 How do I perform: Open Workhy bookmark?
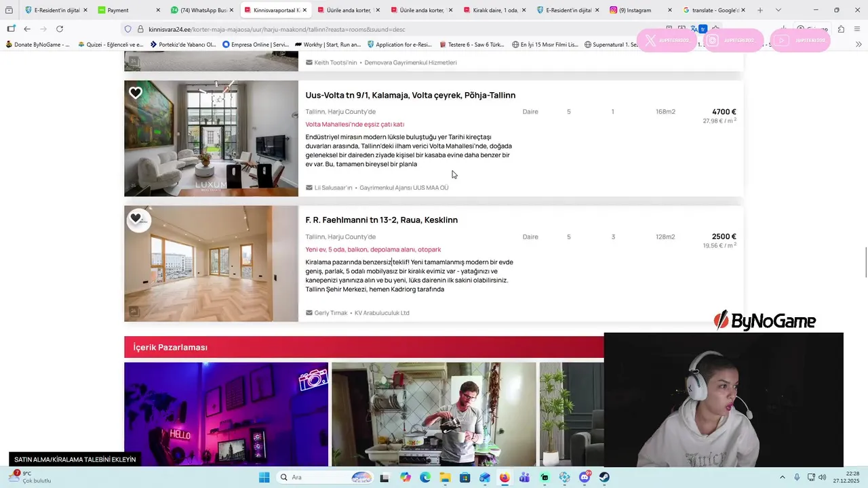coord(328,45)
